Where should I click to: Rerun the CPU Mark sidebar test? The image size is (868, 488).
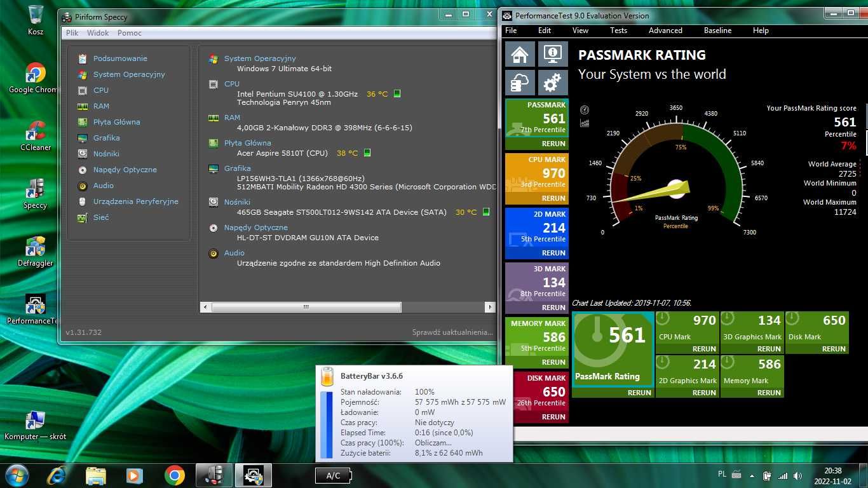pyautogui.click(x=553, y=198)
